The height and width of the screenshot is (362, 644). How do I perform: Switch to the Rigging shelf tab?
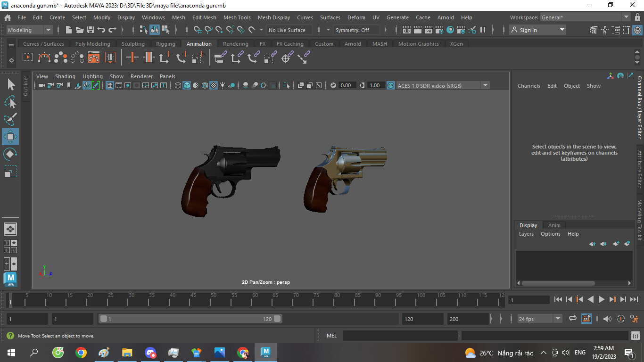coord(165,44)
